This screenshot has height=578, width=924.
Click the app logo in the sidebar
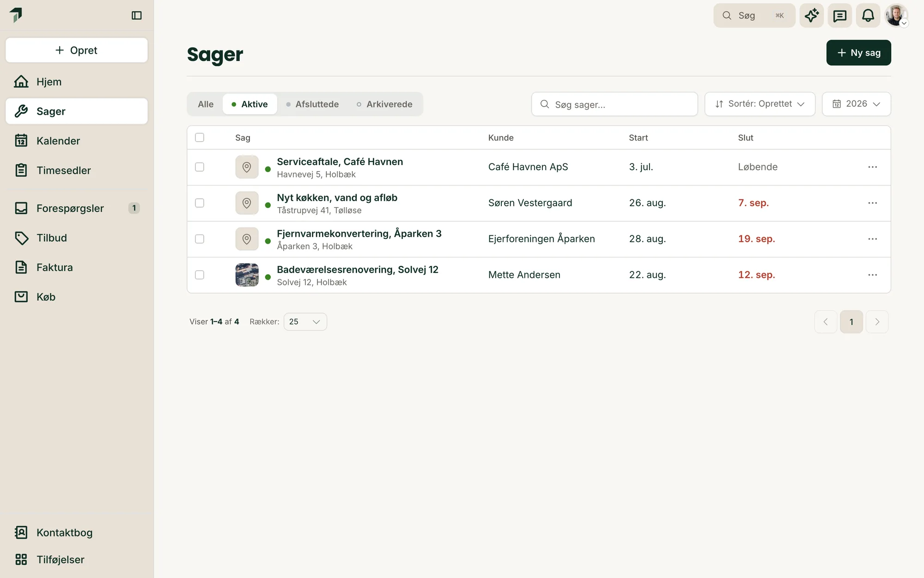(16, 15)
